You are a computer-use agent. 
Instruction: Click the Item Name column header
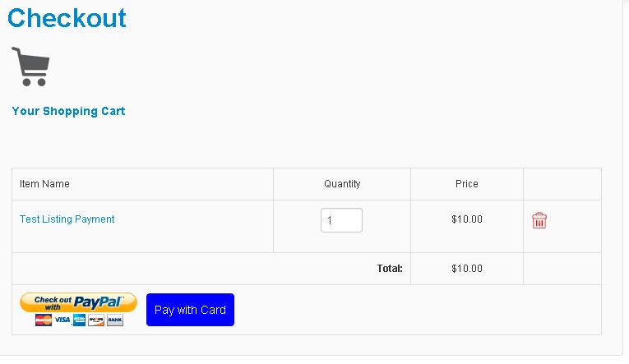tap(44, 184)
